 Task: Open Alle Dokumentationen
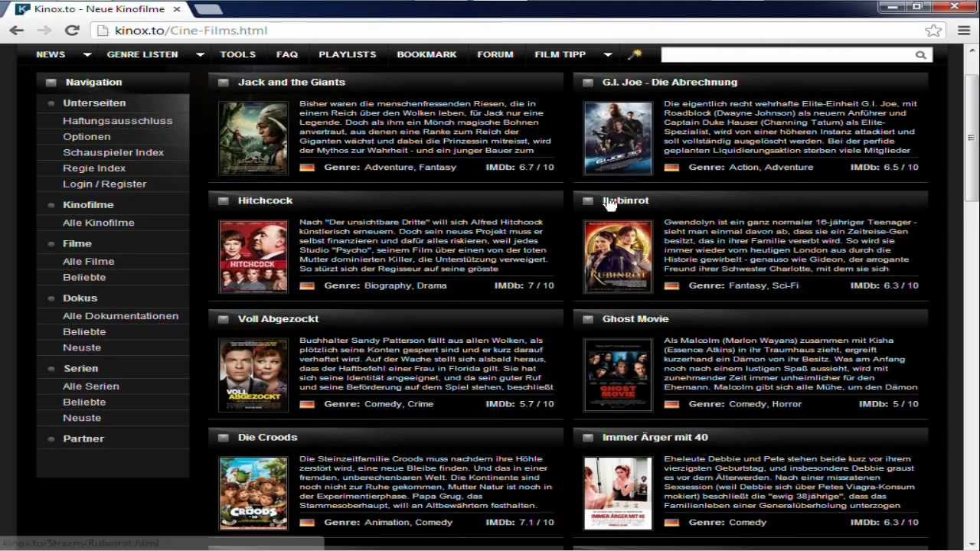pyautogui.click(x=120, y=316)
